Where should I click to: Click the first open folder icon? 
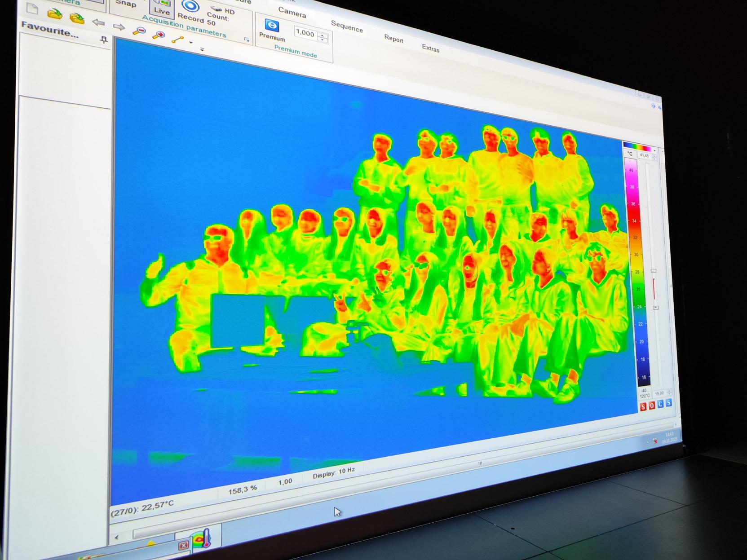tap(54, 14)
